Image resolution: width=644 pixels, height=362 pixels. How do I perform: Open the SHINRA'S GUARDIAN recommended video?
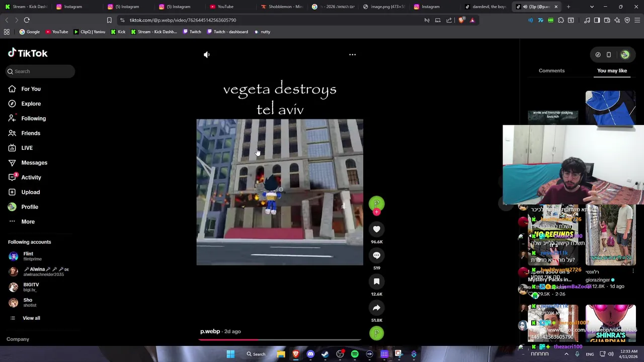pyautogui.click(x=610, y=324)
